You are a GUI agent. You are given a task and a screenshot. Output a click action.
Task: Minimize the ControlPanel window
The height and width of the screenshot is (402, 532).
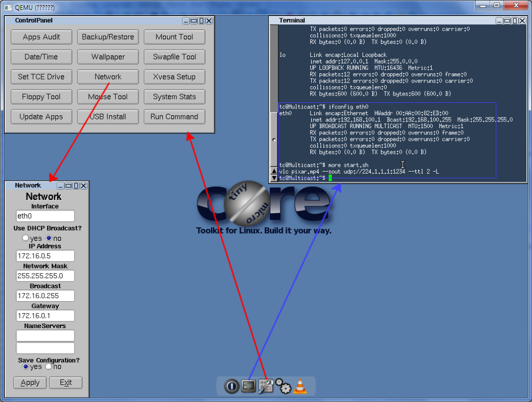186,21
